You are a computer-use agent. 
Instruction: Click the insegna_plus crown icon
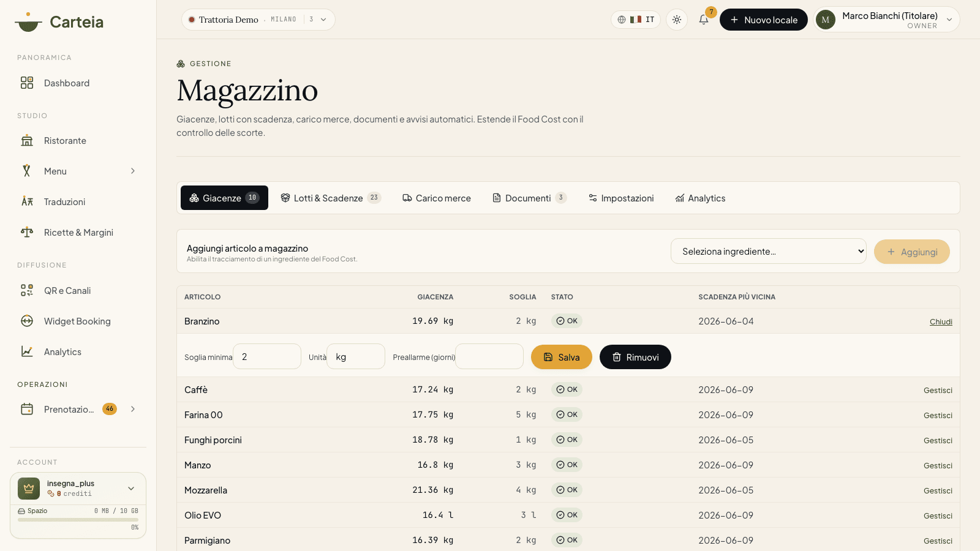(x=29, y=489)
